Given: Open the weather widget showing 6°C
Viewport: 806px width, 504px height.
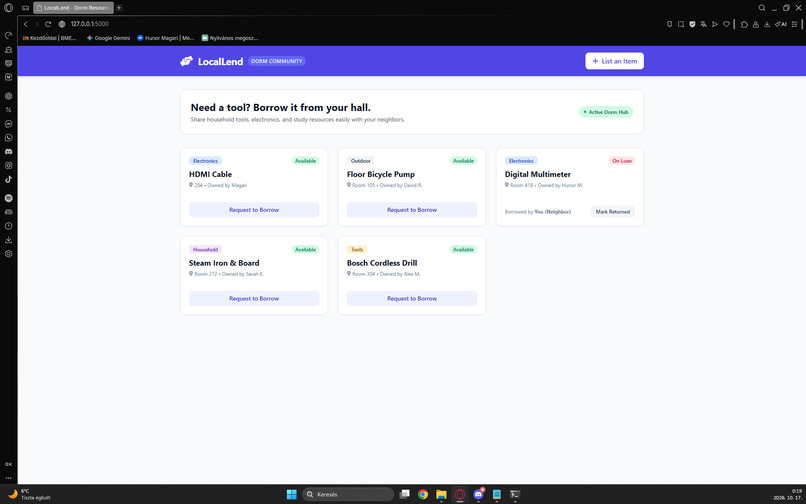Looking at the screenshot, I should (x=29, y=494).
